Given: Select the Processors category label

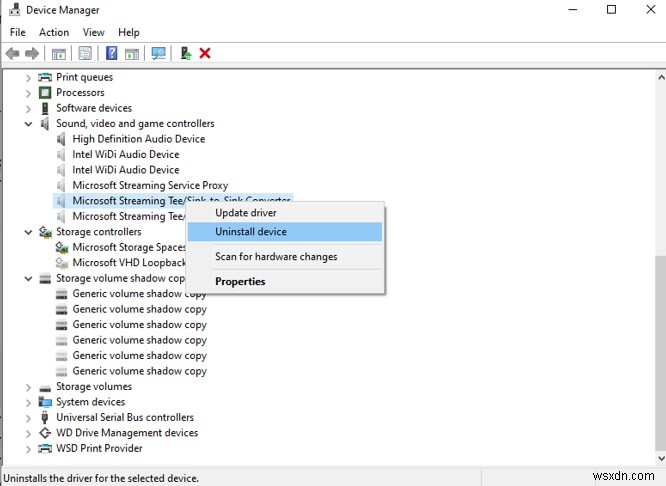Looking at the screenshot, I should pos(80,93).
